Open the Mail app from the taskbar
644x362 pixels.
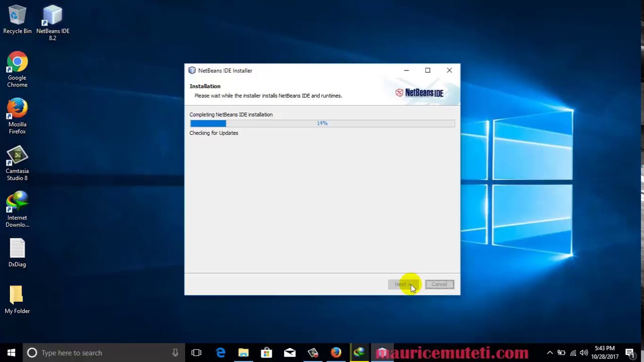(290, 352)
